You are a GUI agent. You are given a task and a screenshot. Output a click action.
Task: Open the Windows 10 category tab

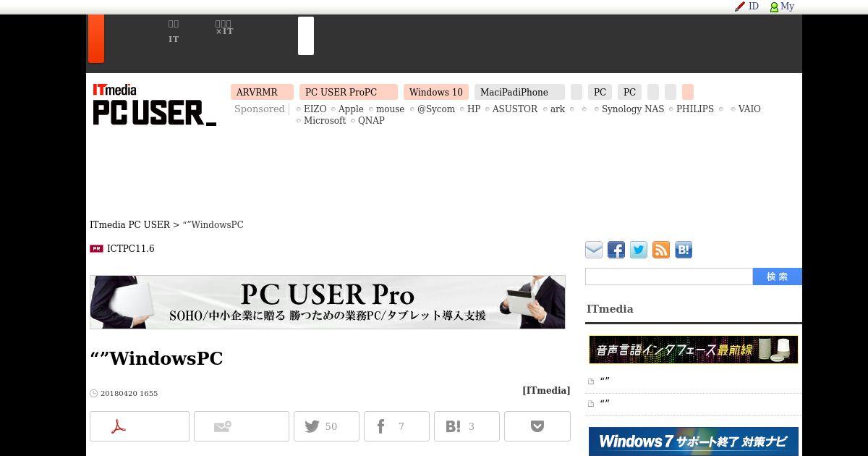436,92
